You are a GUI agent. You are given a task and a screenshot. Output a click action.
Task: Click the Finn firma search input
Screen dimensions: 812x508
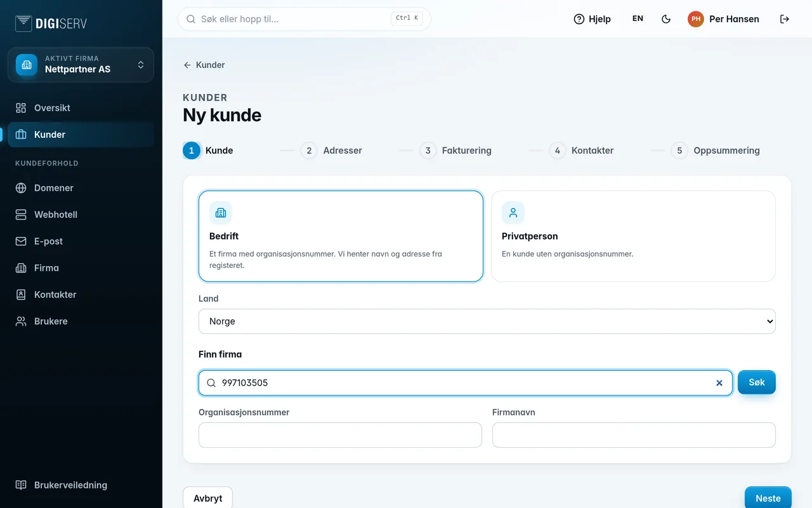click(466, 383)
